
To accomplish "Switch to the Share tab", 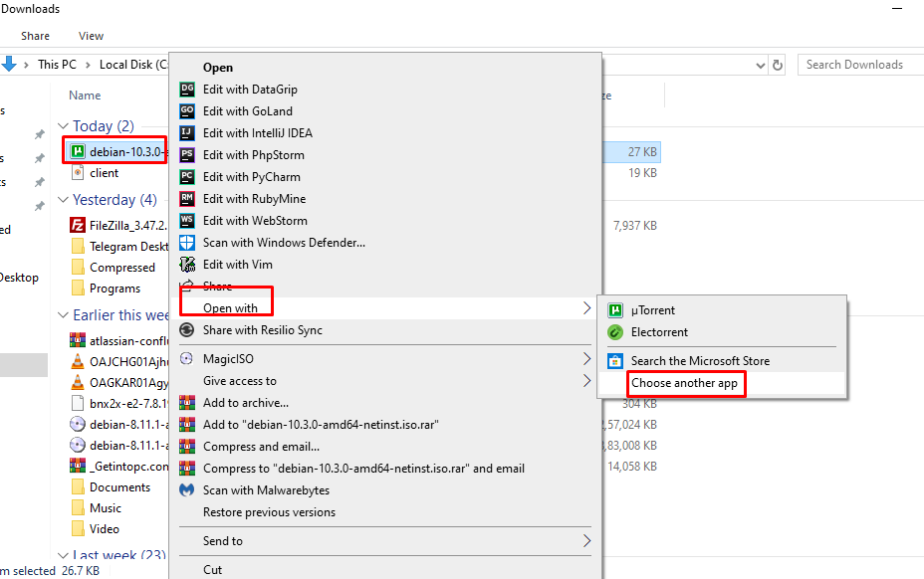I will [x=35, y=35].
